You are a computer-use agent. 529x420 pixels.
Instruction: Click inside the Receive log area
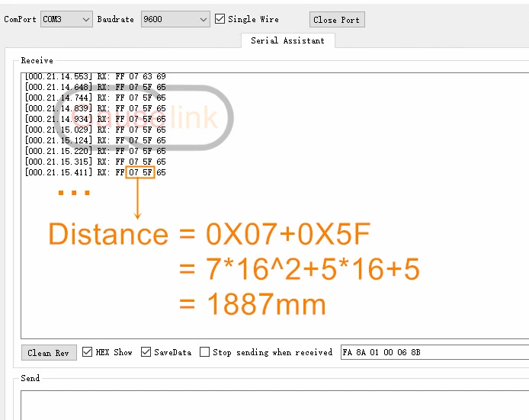click(x=274, y=206)
